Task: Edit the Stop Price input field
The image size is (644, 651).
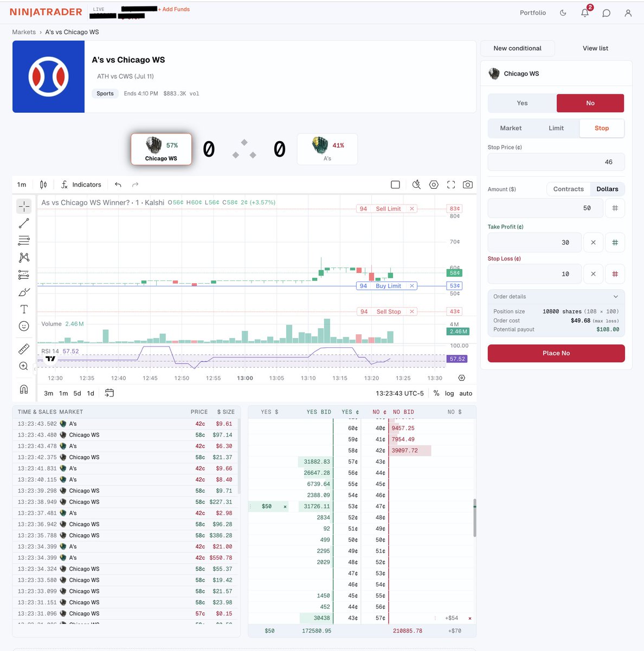Action: click(556, 162)
